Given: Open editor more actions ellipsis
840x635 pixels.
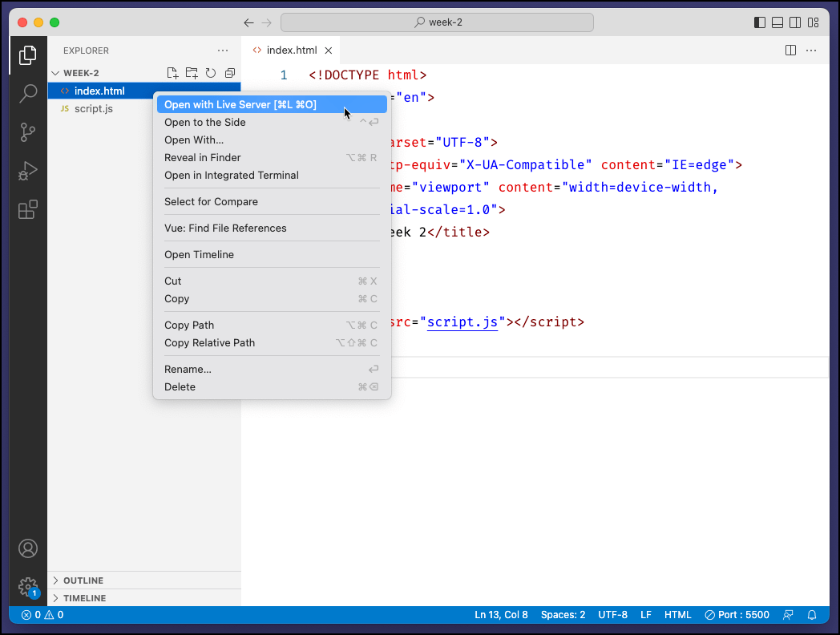Looking at the screenshot, I should 811,51.
